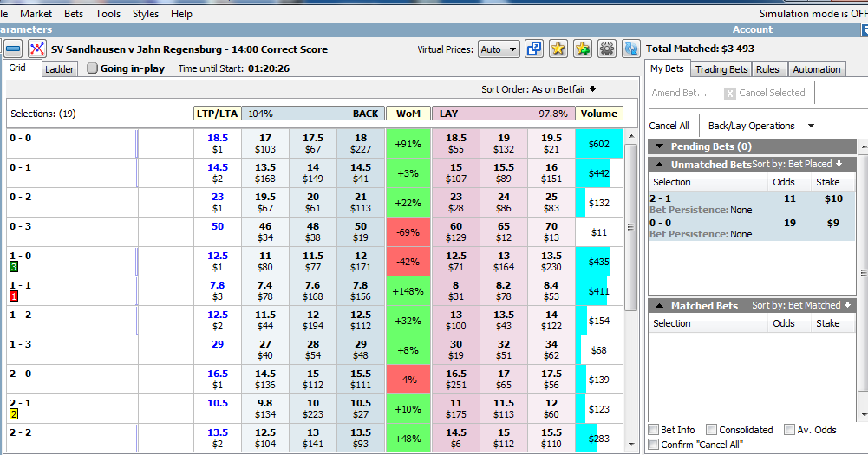
Task: Click the blue icon beside Account header
Action: [x=865, y=29]
